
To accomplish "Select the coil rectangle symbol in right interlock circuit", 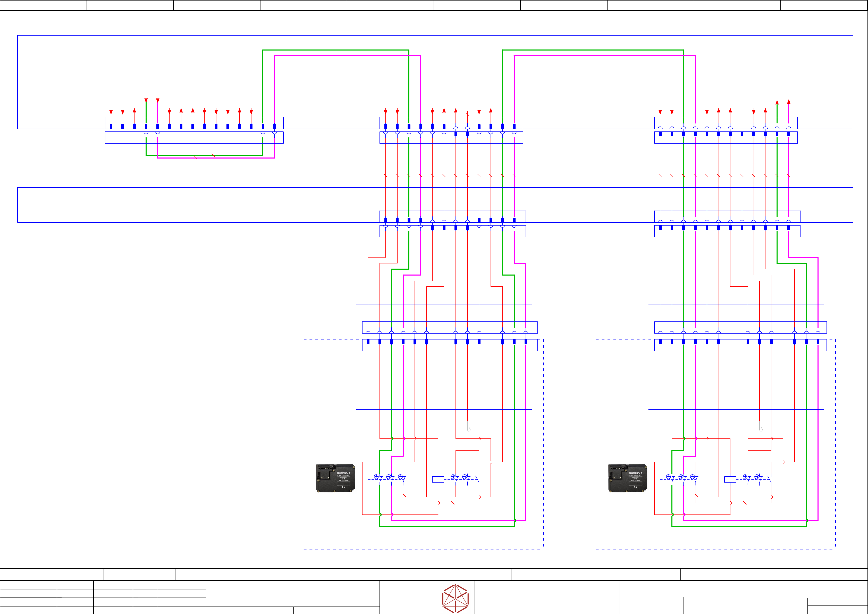I will (730, 479).
